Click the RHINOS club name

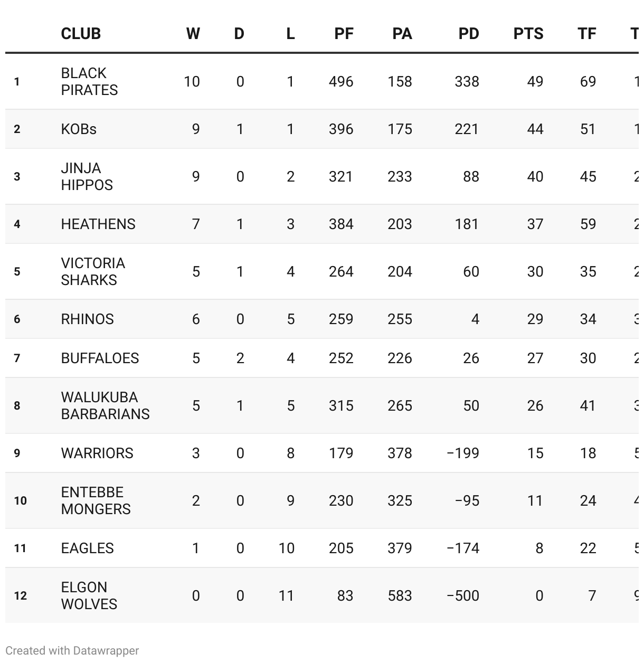point(87,319)
